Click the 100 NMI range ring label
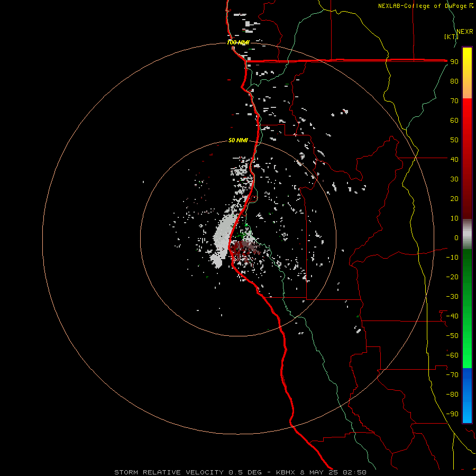 pyautogui.click(x=238, y=42)
